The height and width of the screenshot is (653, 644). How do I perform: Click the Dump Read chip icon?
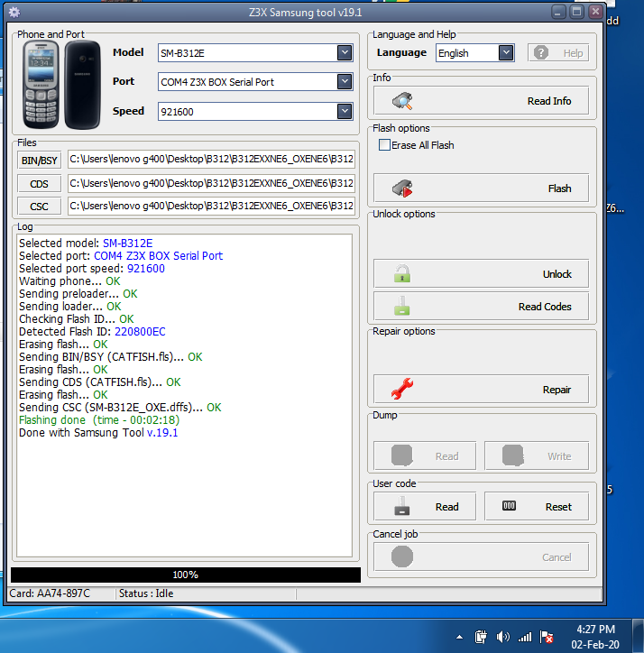click(402, 455)
